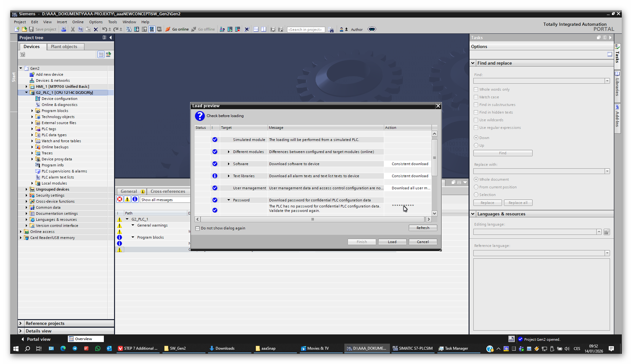632x364 pixels.
Task: Select the Up search direction radio
Action: coord(476,145)
